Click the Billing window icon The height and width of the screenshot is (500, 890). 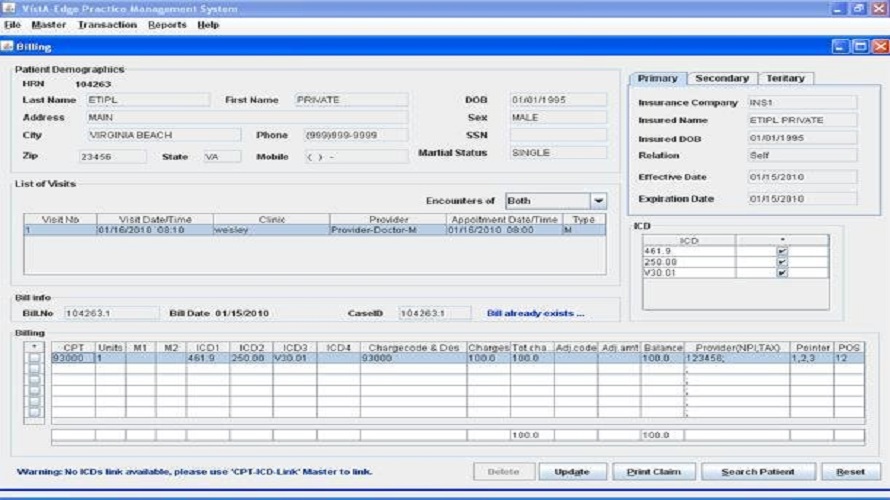pos(8,46)
